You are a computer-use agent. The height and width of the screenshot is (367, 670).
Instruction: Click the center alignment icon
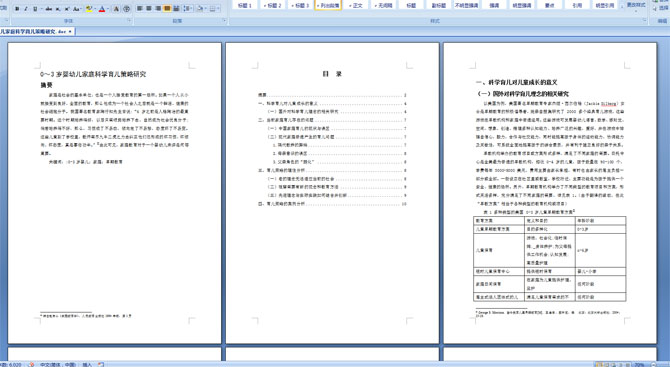[x=149, y=9]
